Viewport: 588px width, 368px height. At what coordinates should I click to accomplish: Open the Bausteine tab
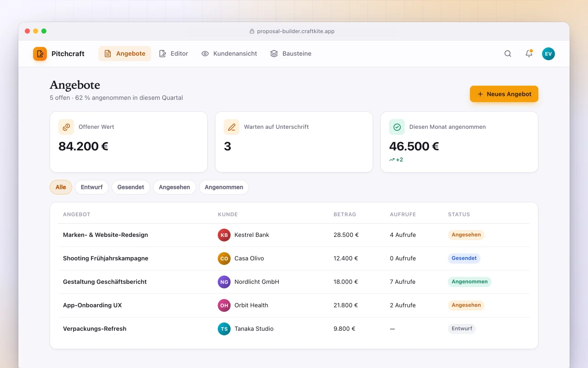point(291,54)
